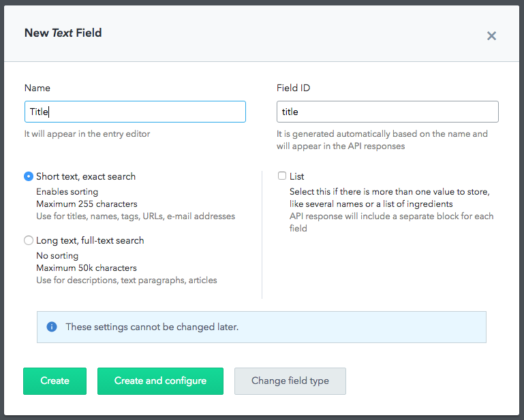Click the blue info icon in the notice

click(51, 327)
